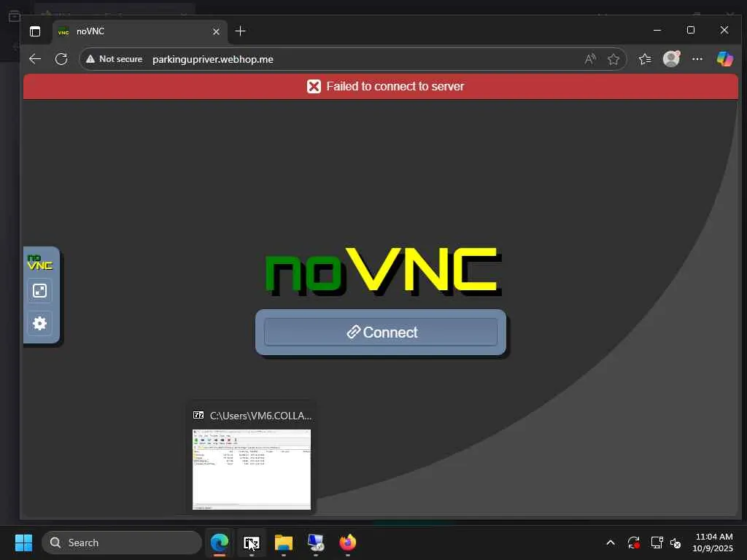
Task: Click the 7-Zip taskbar icon
Action: [252, 542]
